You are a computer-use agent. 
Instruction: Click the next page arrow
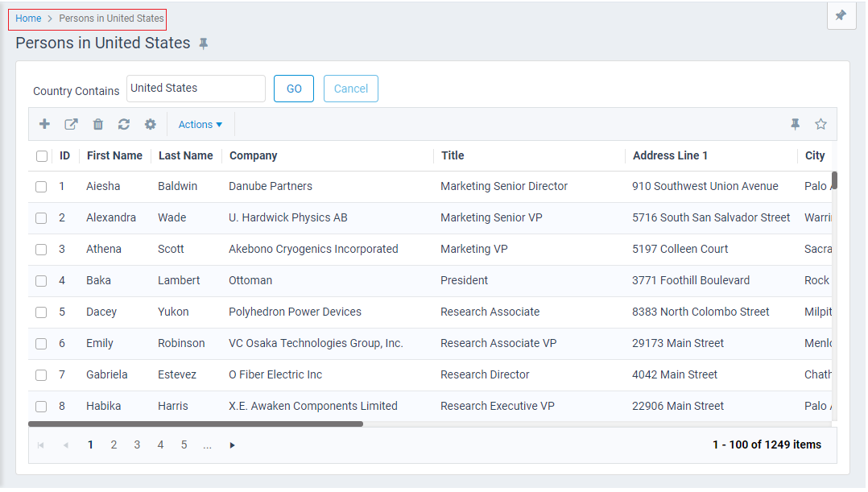(x=232, y=444)
